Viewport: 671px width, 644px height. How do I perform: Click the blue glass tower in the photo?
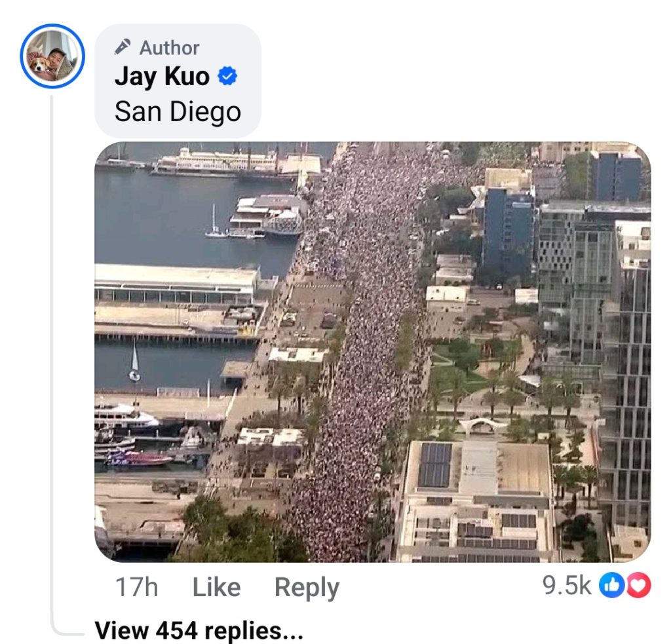click(508, 232)
